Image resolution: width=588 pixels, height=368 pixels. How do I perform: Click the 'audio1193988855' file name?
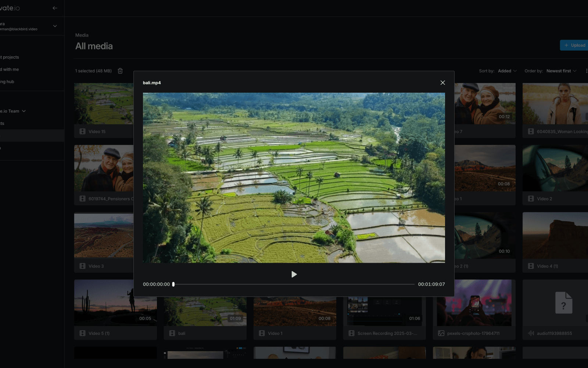[x=555, y=333]
